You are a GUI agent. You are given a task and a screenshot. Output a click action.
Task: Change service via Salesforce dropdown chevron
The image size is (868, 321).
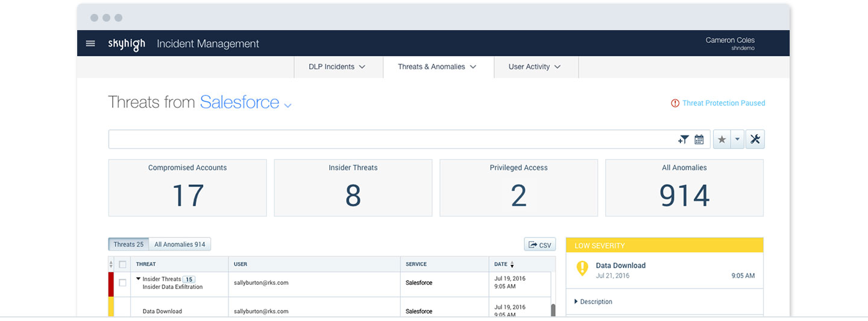click(288, 105)
